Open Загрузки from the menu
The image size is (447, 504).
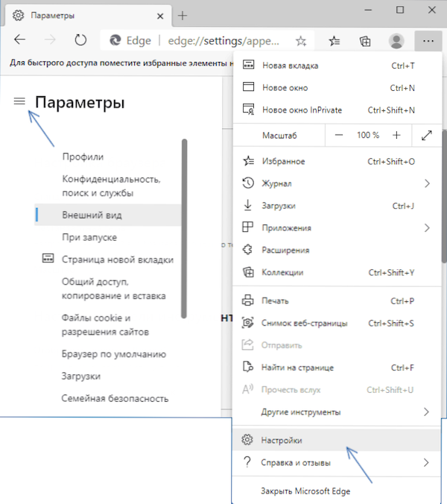click(337, 206)
